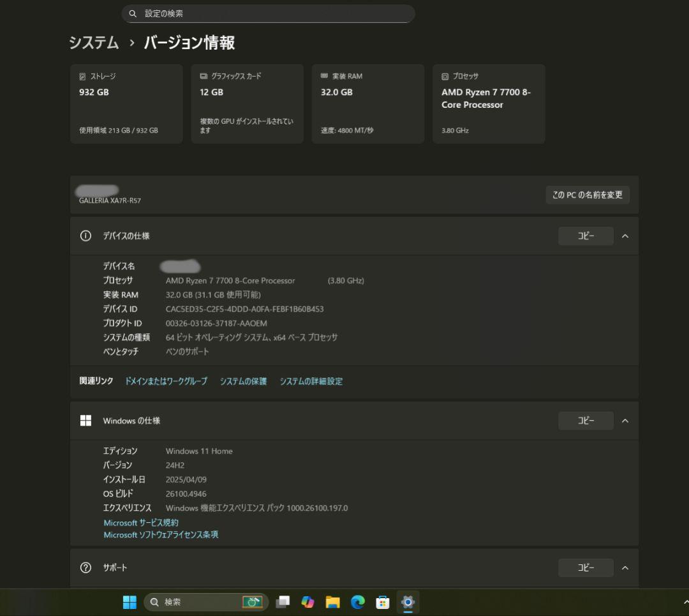Screen dimensions: 689x616
Task: Click the info icon beside デバイスの仕様
Action: (x=85, y=236)
